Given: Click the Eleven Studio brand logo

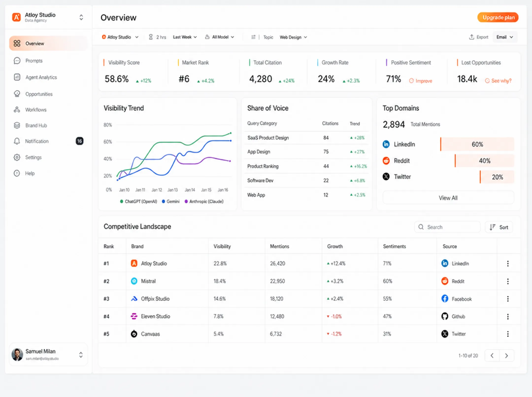Looking at the screenshot, I should coord(134,316).
